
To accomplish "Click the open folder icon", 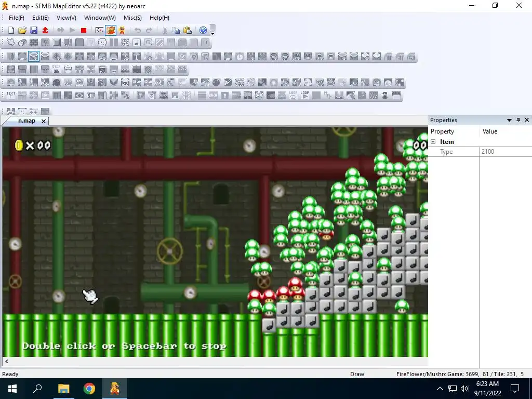I will (x=22, y=31).
